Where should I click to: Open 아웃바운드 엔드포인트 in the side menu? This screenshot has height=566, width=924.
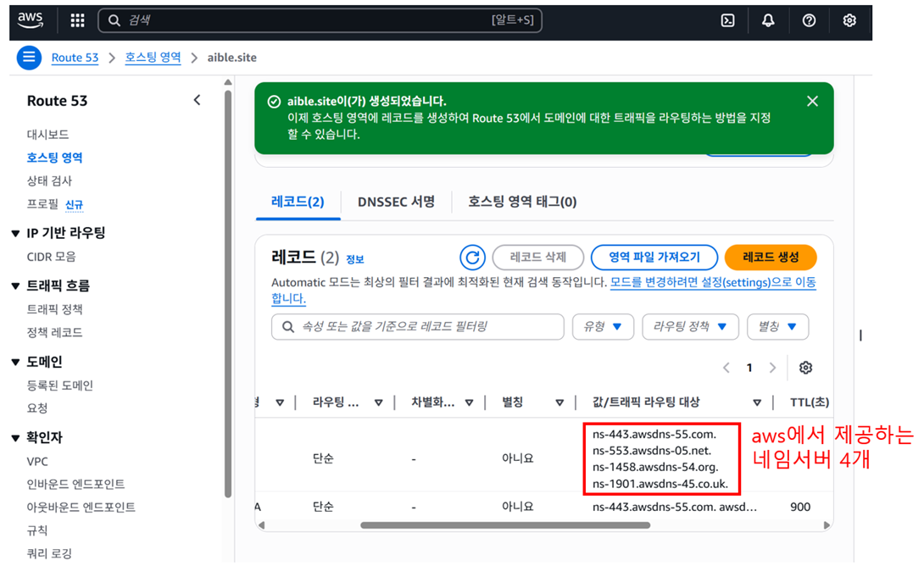pyautogui.click(x=81, y=507)
